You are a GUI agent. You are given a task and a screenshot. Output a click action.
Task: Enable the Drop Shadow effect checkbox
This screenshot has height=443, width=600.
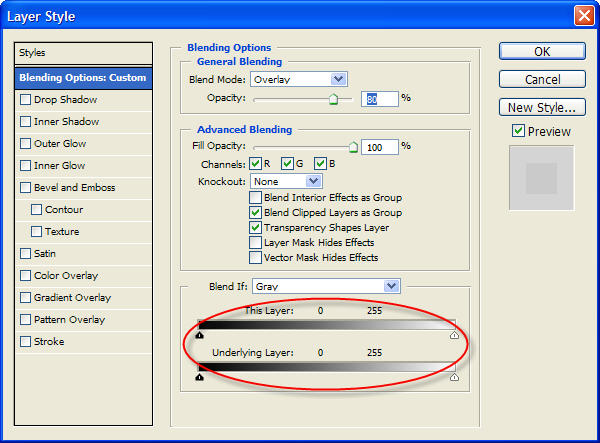coord(26,100)
